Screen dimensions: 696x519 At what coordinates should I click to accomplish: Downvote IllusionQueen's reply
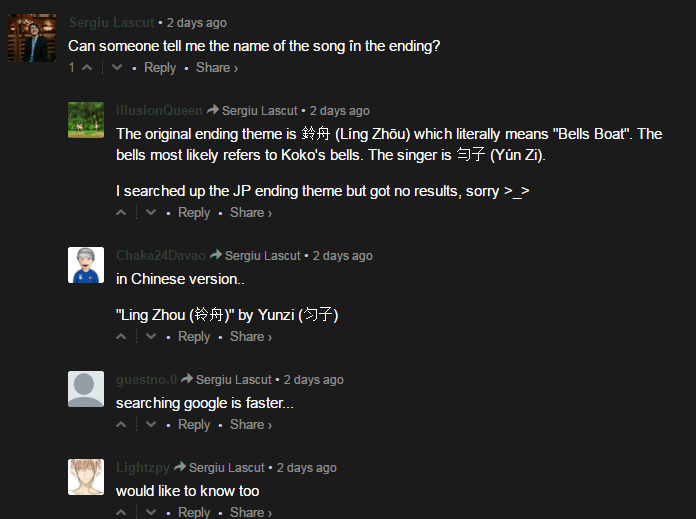(x=151, y=213)
